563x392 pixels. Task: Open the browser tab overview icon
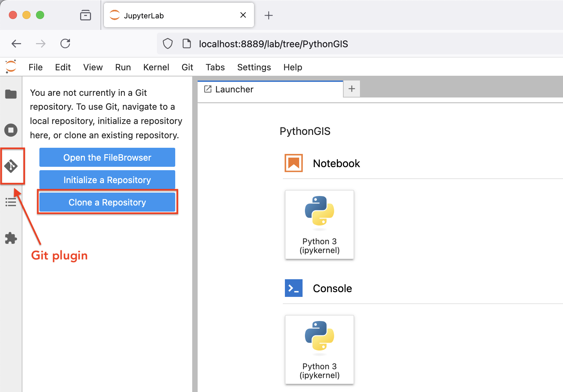coord(86,15)
